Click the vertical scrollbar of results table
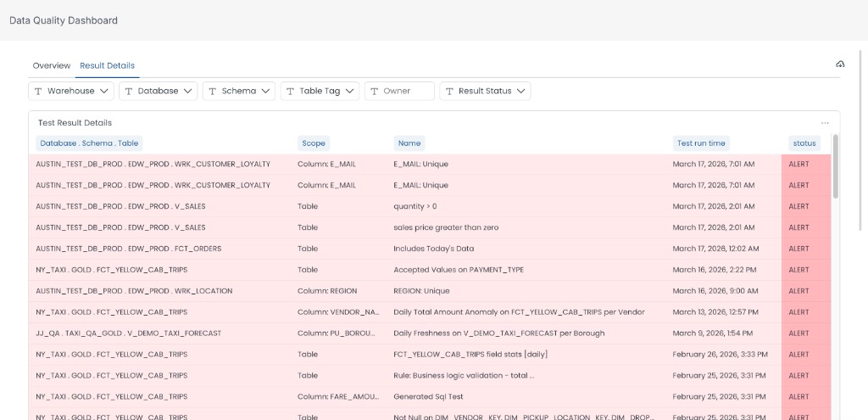The image size is (868, 420). point(836,166)
